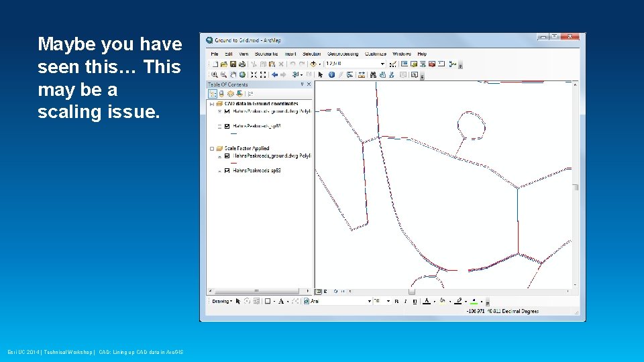
Task: Toggle first HahnsPeakroads_ground.dwg Polyline layer visibility
Action: [227, 111]
